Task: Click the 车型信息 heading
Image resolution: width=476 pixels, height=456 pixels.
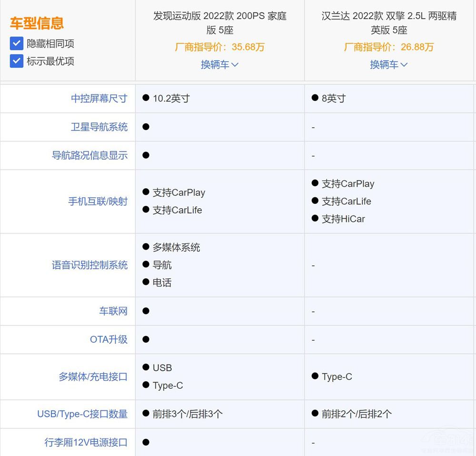Action: tap(37, 23)
